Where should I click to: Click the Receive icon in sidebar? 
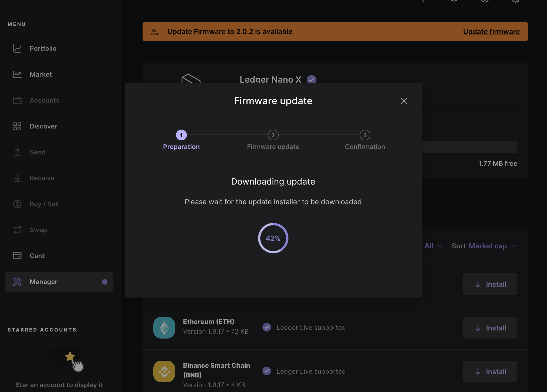[x=17, y=178]
